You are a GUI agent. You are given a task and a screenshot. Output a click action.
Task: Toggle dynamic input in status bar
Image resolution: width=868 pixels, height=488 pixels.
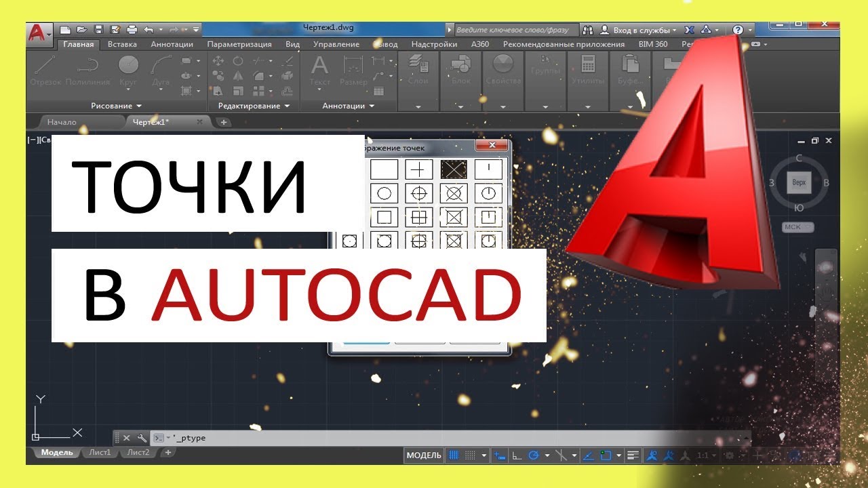pyautogui.click(x=499, y=455)
